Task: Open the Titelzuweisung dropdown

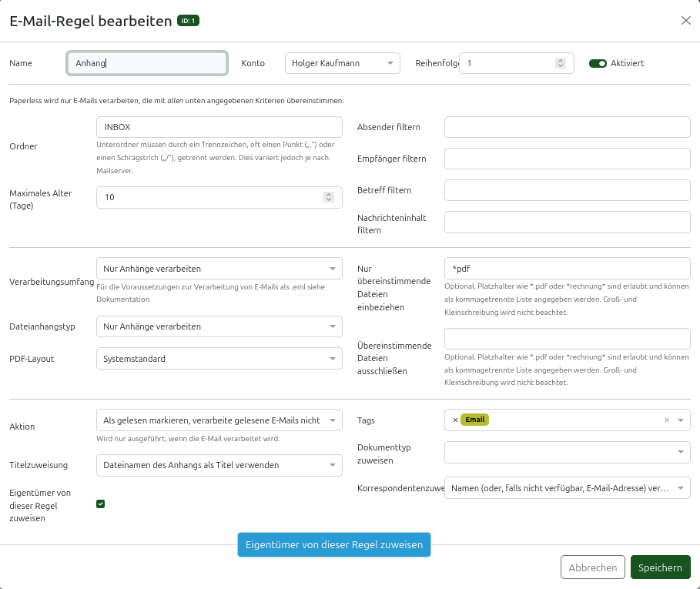Action: (219, 465)
